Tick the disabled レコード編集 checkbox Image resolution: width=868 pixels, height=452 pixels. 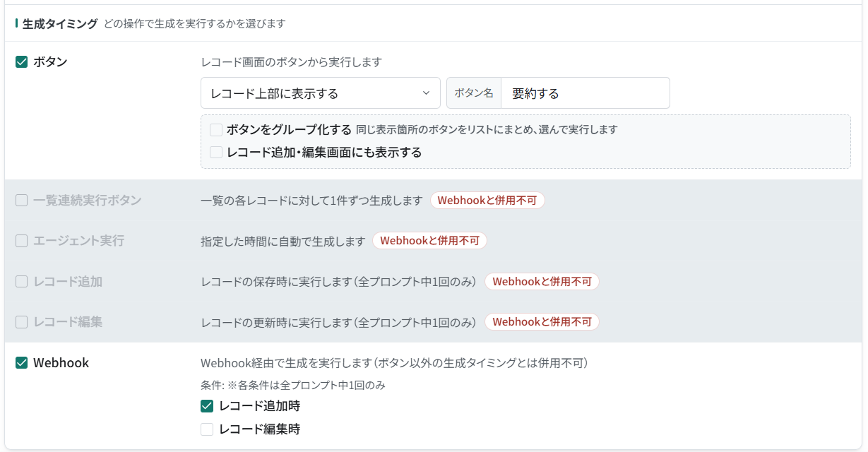pyautogui.click(x=21, y=322)
